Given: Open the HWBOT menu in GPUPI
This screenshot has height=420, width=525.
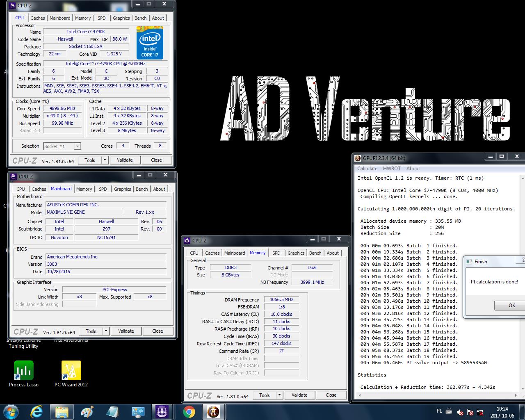Looking at the screenshot, I should pyautogui.click(x=392, y=169).
